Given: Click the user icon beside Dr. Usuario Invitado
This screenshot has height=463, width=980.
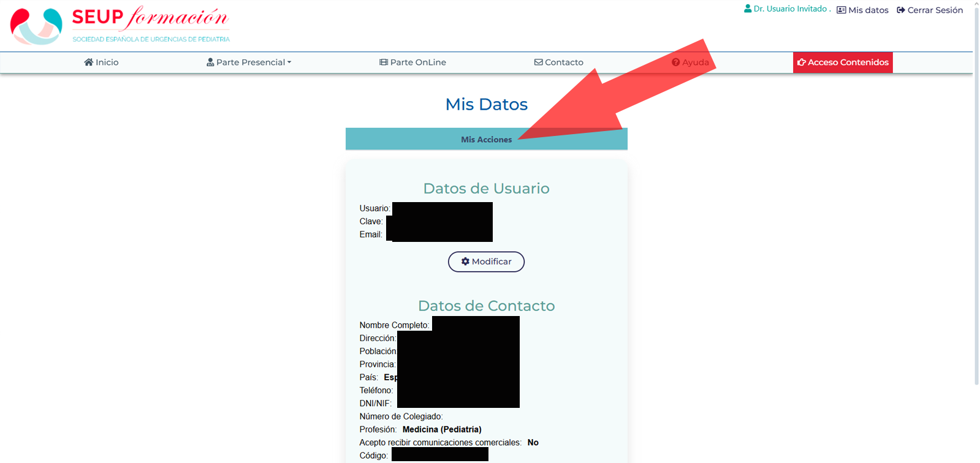Looking at the screenshot, I should pos(748,9).
